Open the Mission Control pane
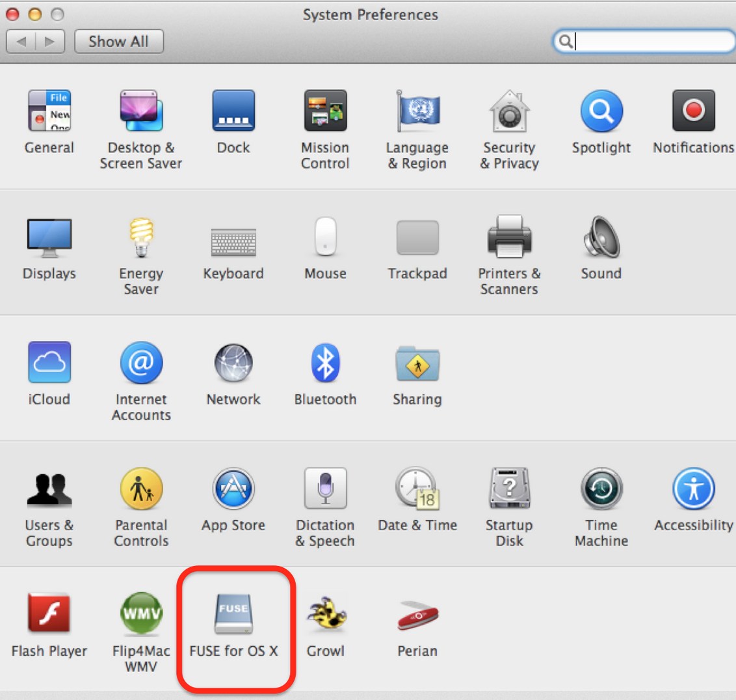 (325, 111)
